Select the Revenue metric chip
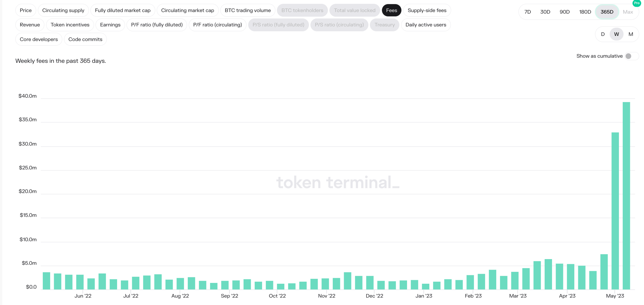This screenshot has height=305, width=644. pyautogui.click(x=30, y=25)
